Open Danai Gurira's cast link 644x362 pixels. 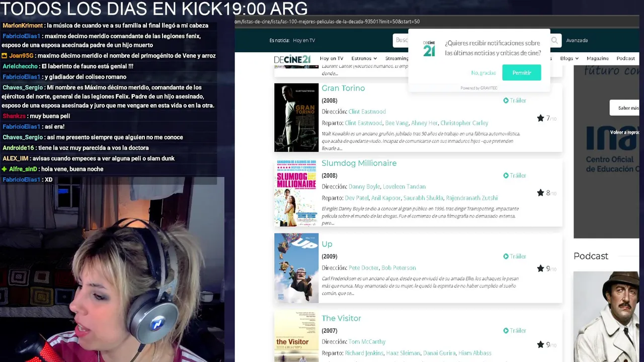click(x=439, y=353)
